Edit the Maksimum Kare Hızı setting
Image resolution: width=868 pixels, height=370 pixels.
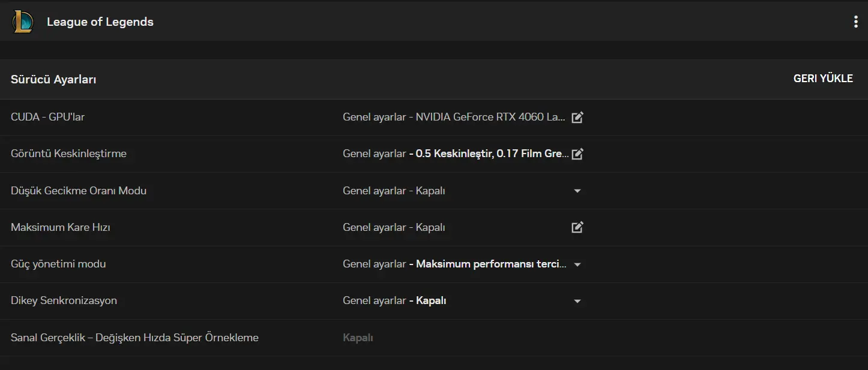coord(577,227)
